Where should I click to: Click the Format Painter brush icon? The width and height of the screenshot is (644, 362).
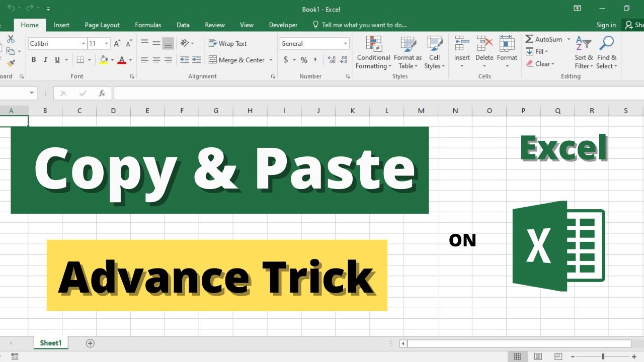tap(11, 63)
